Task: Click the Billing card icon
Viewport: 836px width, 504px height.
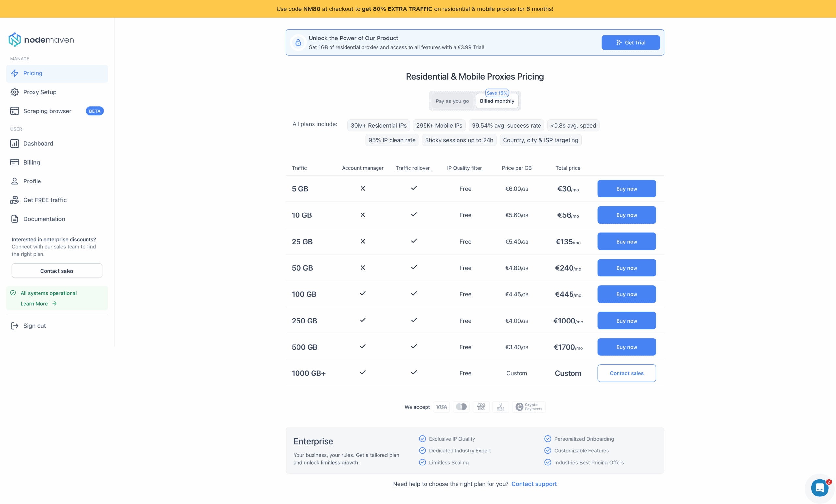Action: click(x=15, y=162)
